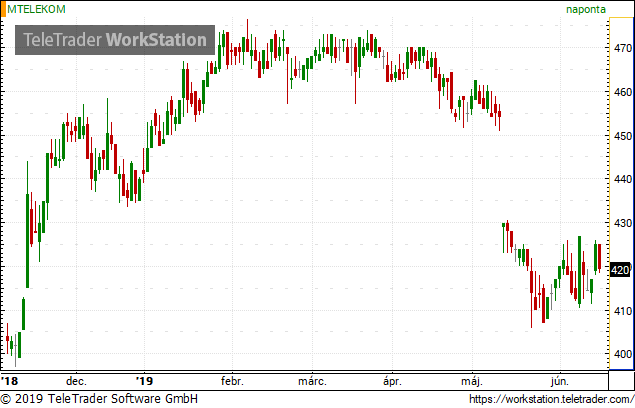Click the 'márc.' date axis label
Viewport: 635px width, 408px height.
pyautogui.click(x=312, y=381)
